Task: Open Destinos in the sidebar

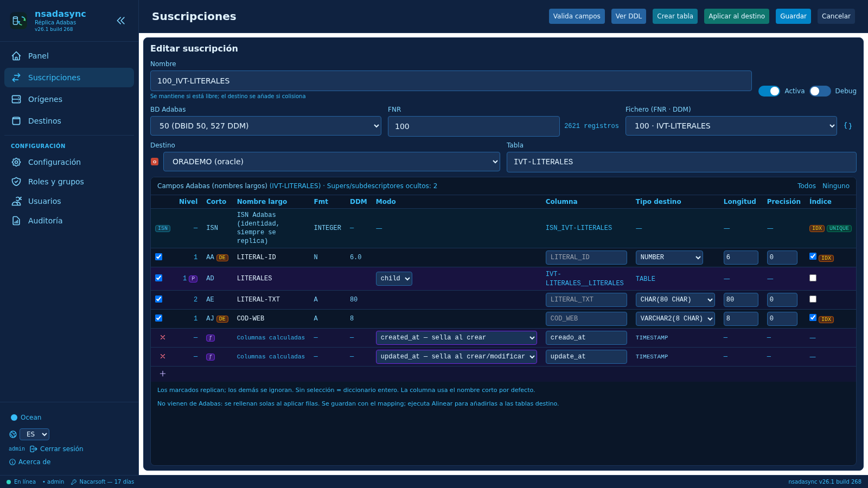Action: [69, 121]
